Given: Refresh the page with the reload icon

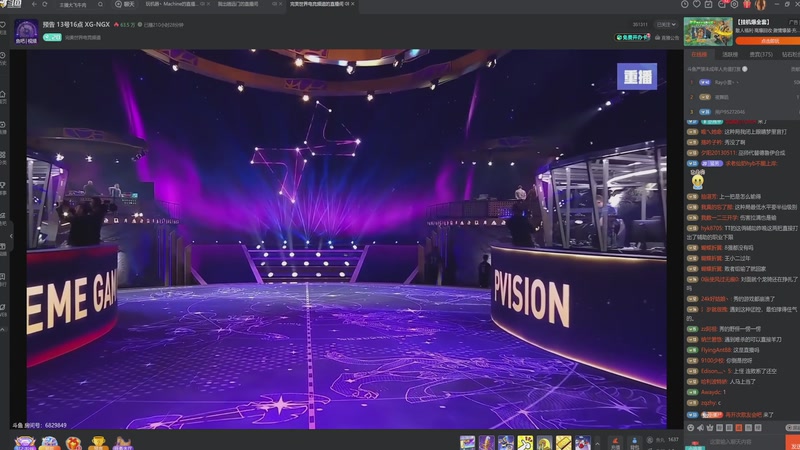Looking at the screenshot, I should coord(45,4).
